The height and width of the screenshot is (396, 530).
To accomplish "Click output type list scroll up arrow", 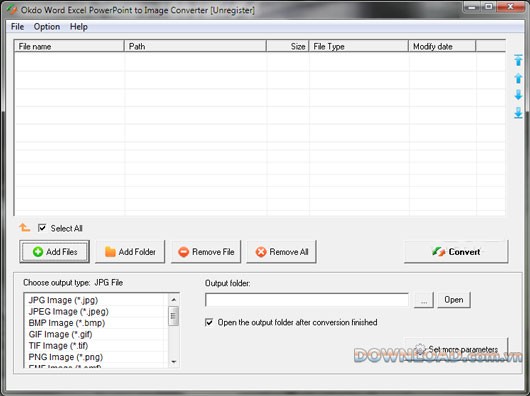I will 173,299.
